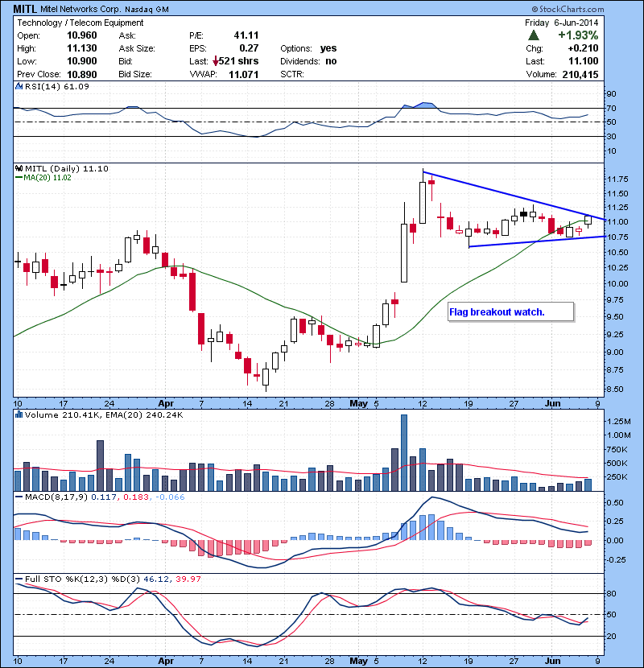Image resolution: width=644 pixels, height=668 pixels.
Task: Select the High value 11.130
Action: pyautogui.click(x=82, y=48)
